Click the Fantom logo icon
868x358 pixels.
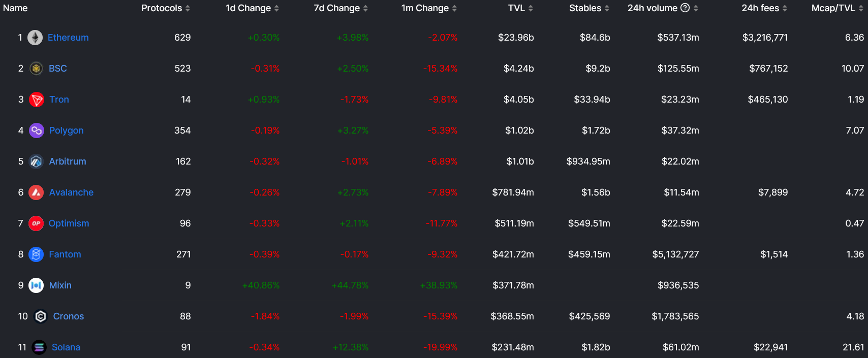36,254
